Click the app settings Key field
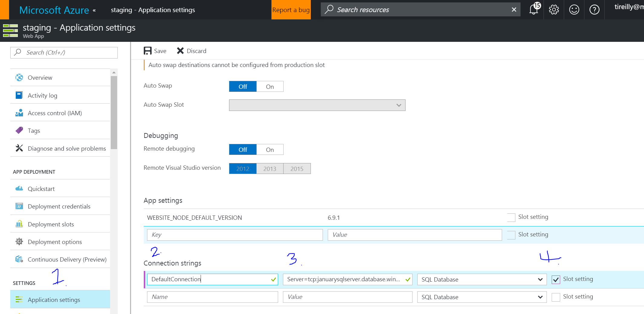Viewport: 644px width, 314px height. point(235,235)
